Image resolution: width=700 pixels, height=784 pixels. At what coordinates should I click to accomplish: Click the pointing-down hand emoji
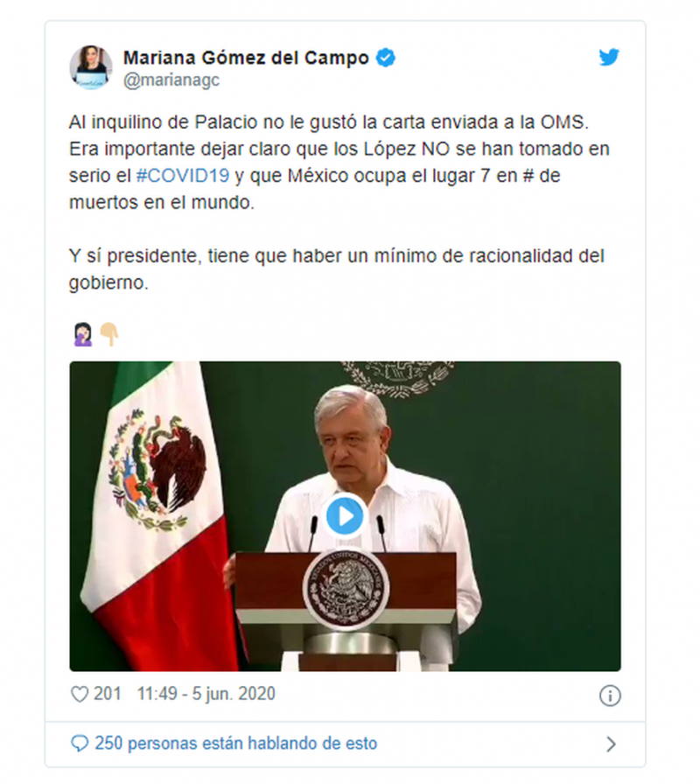point(109,334)
